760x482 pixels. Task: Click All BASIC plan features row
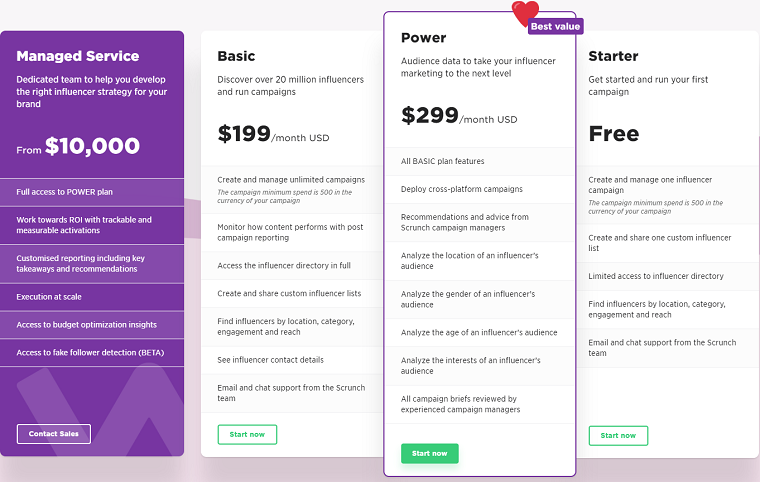(479, 161)
